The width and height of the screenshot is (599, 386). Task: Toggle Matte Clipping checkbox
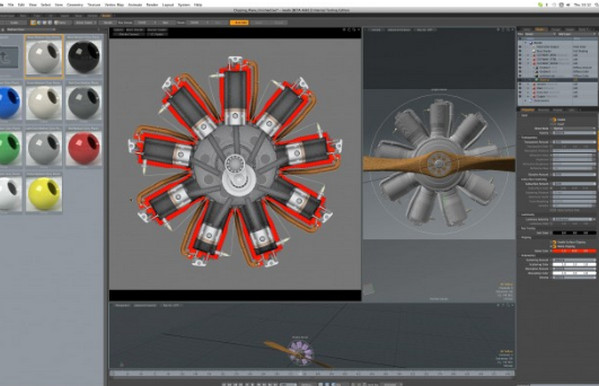pyautogui.click(x=554, y=247)
